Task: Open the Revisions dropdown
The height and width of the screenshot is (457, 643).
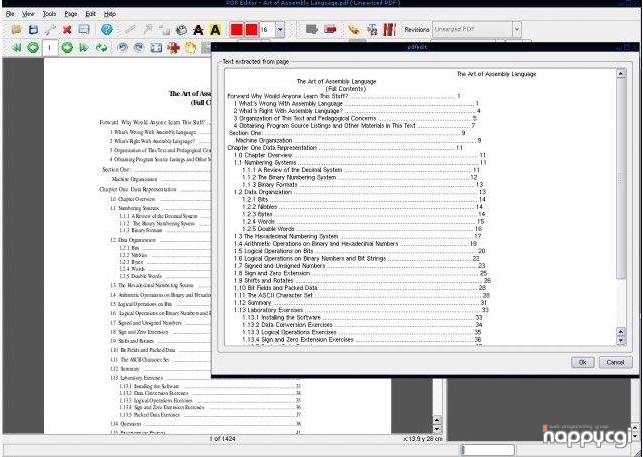Action: click(477, 30)
